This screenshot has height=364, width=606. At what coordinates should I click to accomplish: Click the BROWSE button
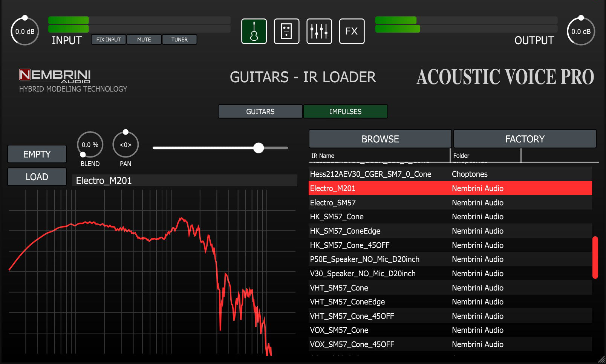click(x=380, y=139)
